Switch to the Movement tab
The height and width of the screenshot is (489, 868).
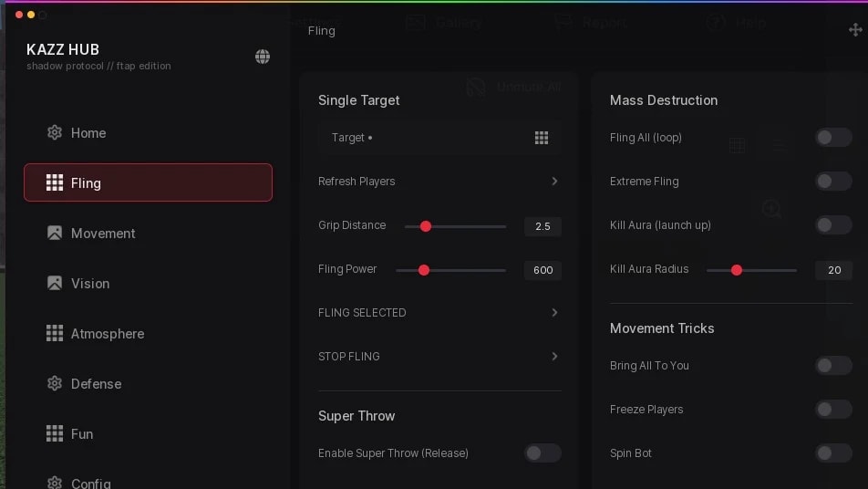[148, 234]
